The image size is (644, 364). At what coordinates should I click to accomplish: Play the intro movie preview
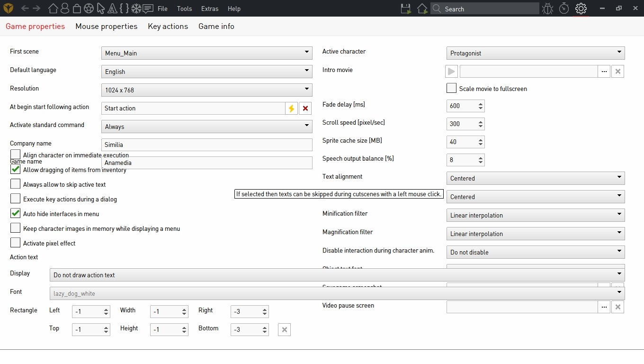pos(451,72)
